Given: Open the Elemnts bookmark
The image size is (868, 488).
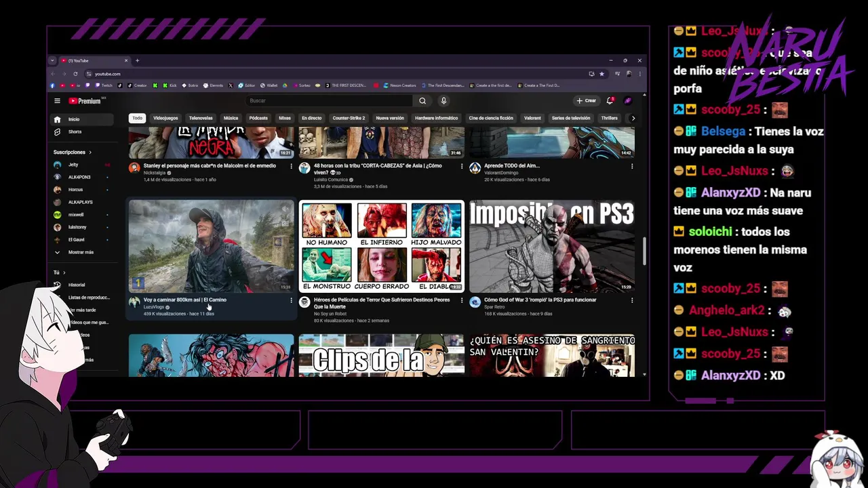Looking at the screenshot, I should (x=213, y=85).
